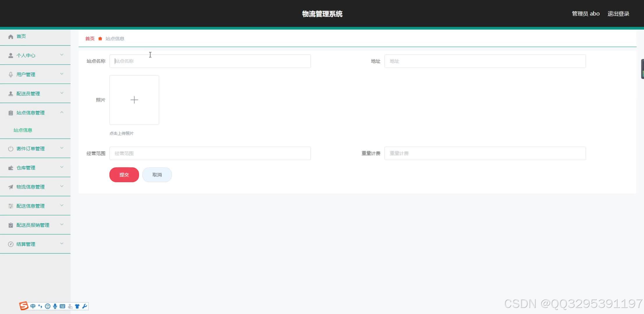
Task: Click the courier icon next to 配送员管理
Action: click(11, 94)
